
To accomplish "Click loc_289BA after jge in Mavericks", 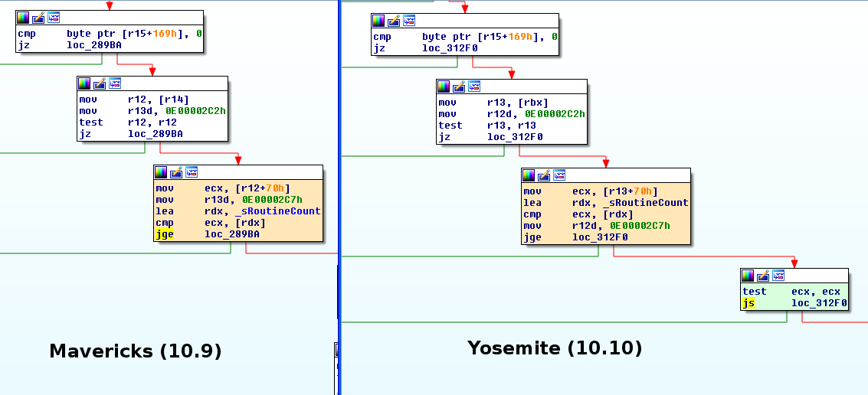I will point(231,234).
